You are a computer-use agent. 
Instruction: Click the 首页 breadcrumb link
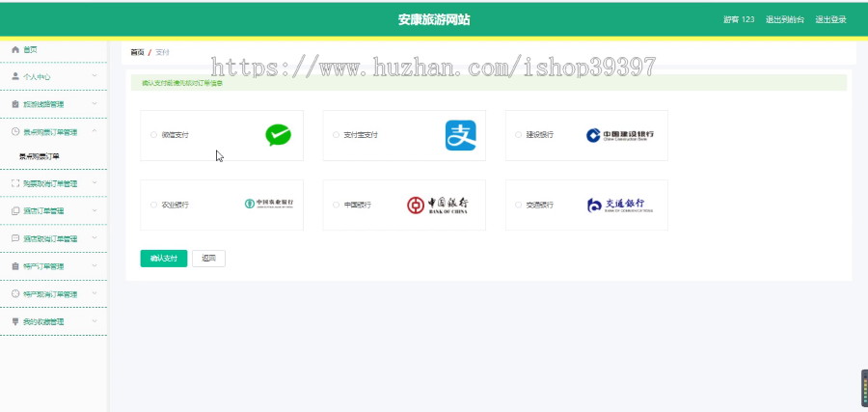pyautogui.click(x=137, y=53)
